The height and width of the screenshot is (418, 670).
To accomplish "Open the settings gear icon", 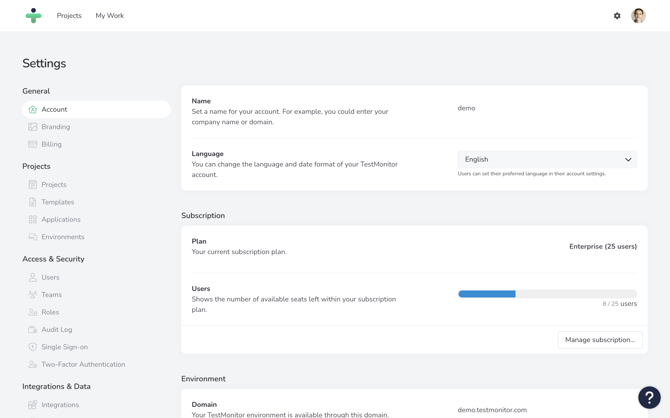I will (x=617, y=16).
